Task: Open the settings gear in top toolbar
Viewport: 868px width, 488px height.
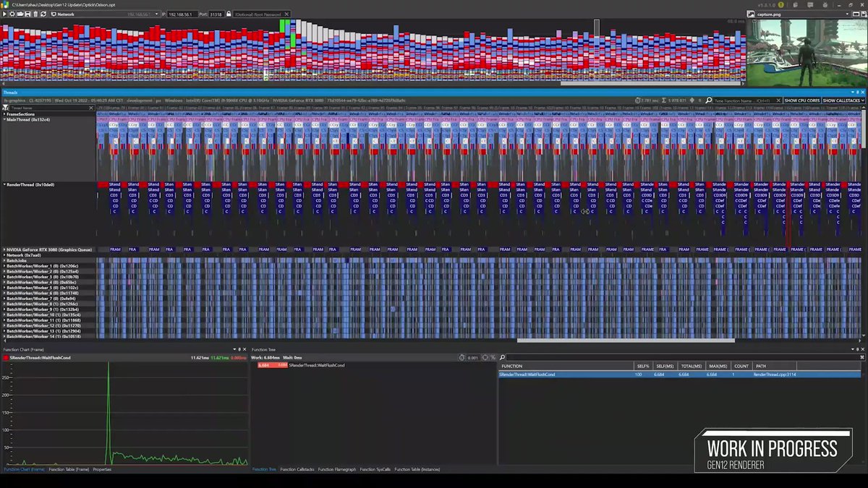Action: pos(12,14)
